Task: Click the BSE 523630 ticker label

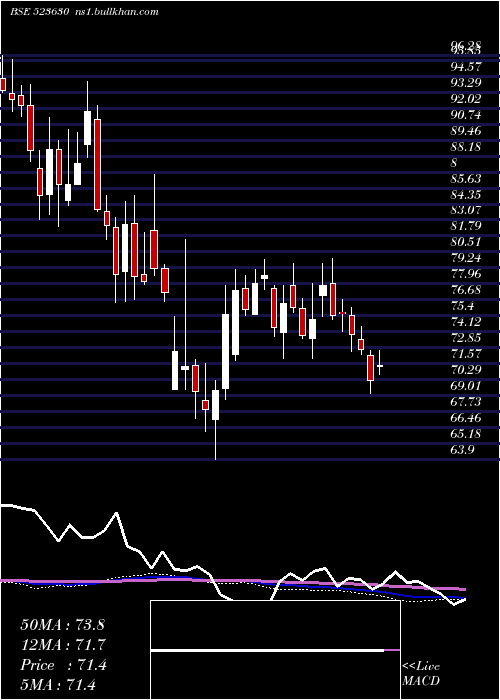Action: [x=39, y=12]
